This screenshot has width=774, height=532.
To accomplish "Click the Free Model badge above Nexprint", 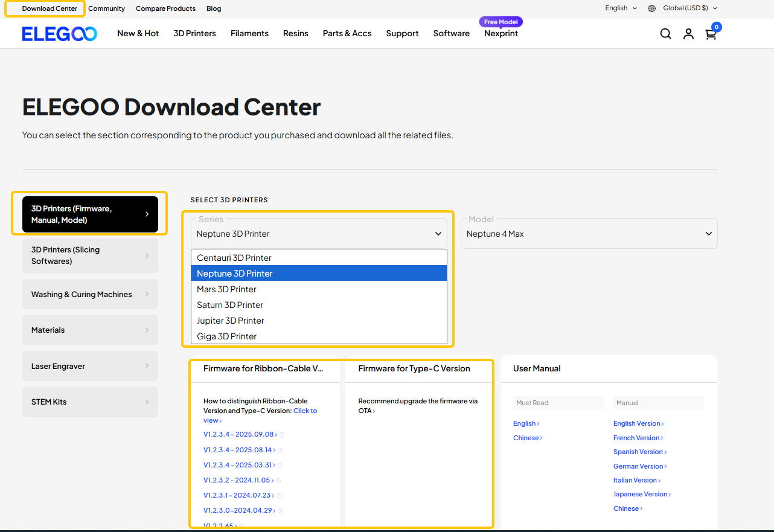I will pyautogui.click(x=501, y=22).
